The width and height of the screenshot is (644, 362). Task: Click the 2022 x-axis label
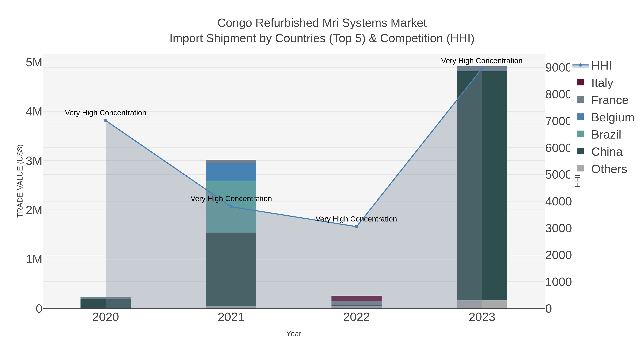[357, 317]
